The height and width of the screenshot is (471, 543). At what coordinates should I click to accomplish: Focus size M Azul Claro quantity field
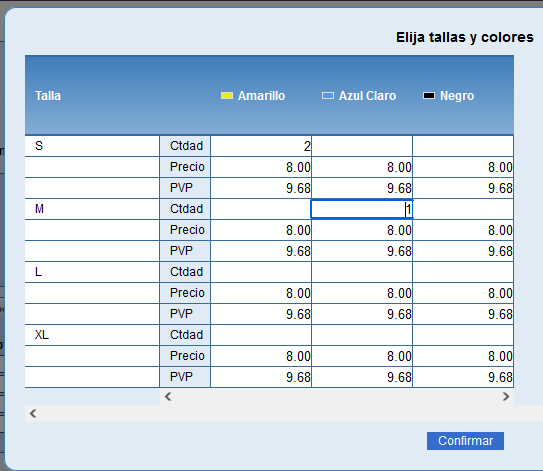click(362, 209)
